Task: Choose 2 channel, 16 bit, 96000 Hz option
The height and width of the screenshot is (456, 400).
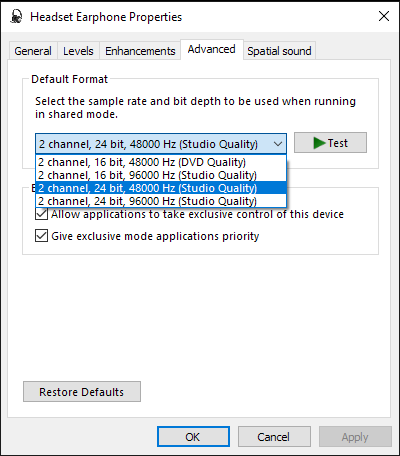Action: click(x=161, y=175)
